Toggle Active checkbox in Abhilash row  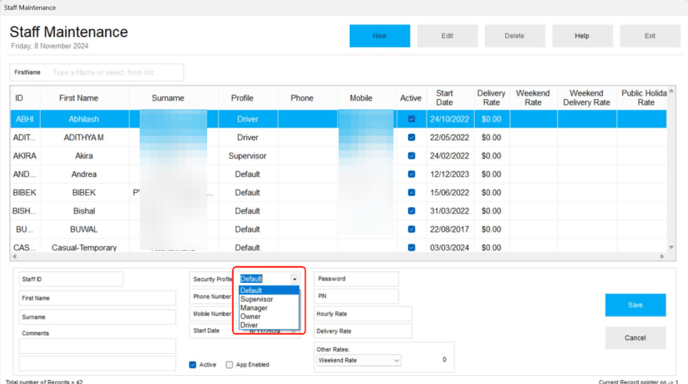coord(412,119)
